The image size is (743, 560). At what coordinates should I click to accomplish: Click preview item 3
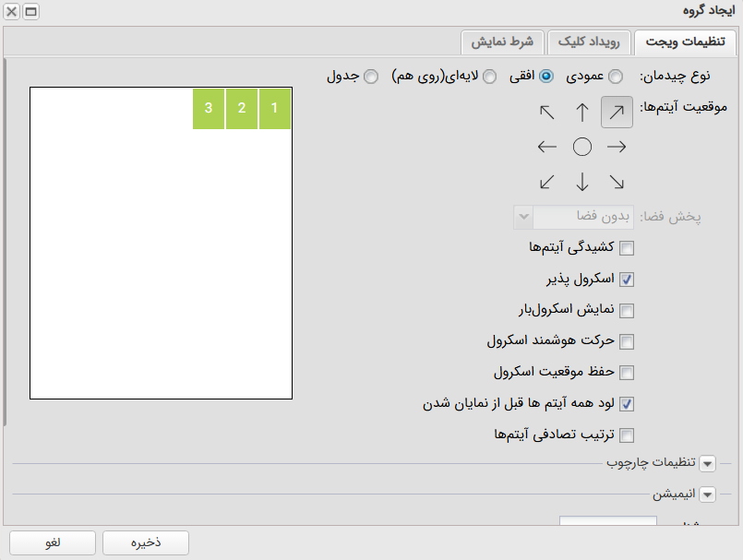point(209,109)
